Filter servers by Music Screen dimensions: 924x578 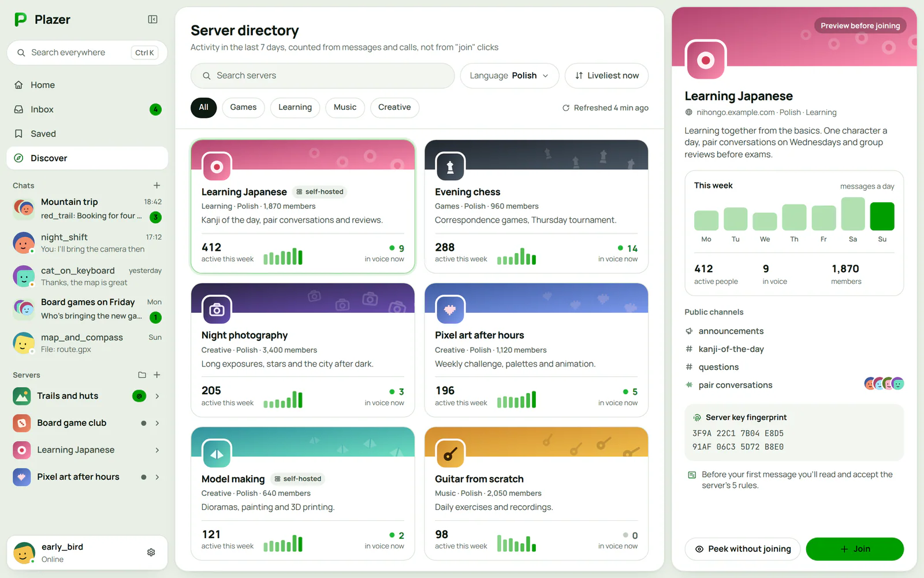click(345, 108)
